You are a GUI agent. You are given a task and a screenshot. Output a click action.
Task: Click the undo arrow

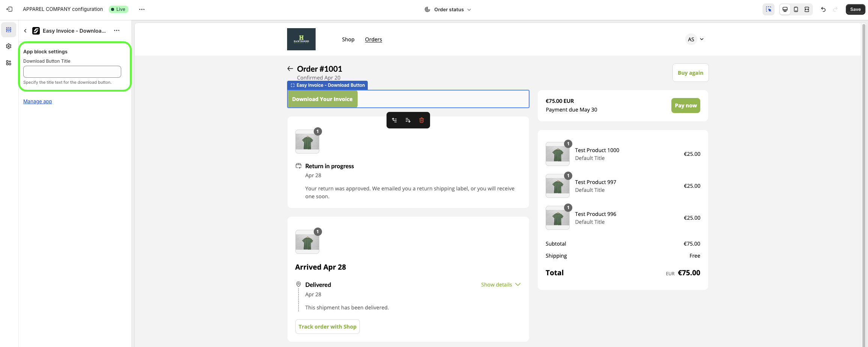pyautogui.click(x=823, y=9)
